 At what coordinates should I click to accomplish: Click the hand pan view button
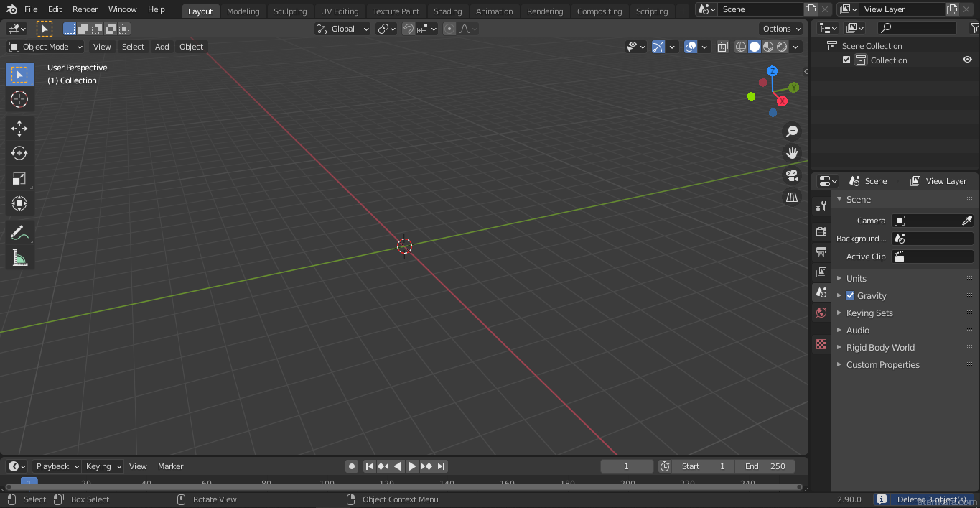(792, 153)
